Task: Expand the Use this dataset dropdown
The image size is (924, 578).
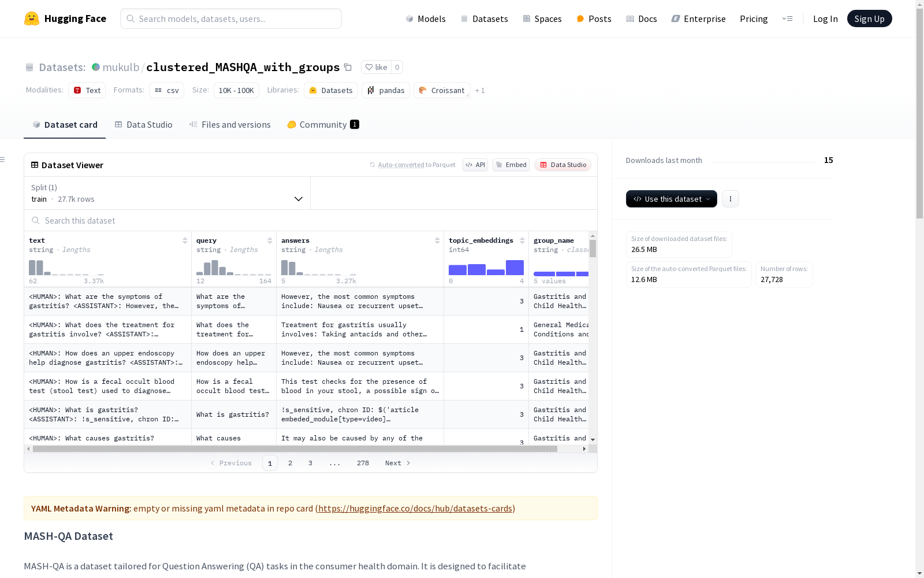Action: pos(672,199)
